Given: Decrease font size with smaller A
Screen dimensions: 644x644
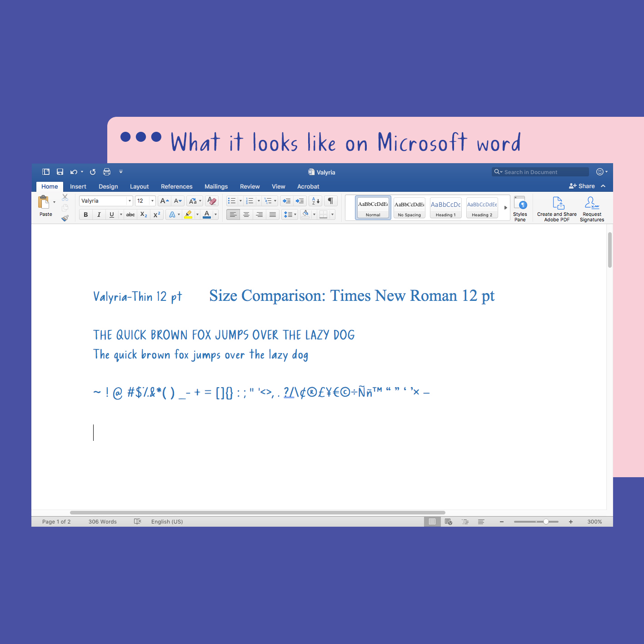Looking at the screenshot, I should pyautogui.click(x=178, y=201).
